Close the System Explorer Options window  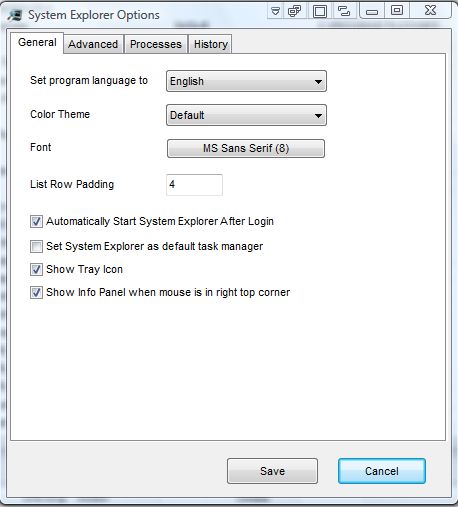[x=430, y=11]
